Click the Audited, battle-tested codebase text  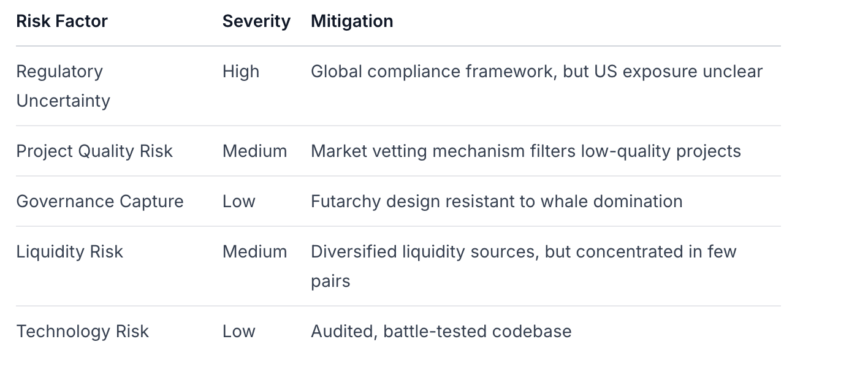point(441,332)
